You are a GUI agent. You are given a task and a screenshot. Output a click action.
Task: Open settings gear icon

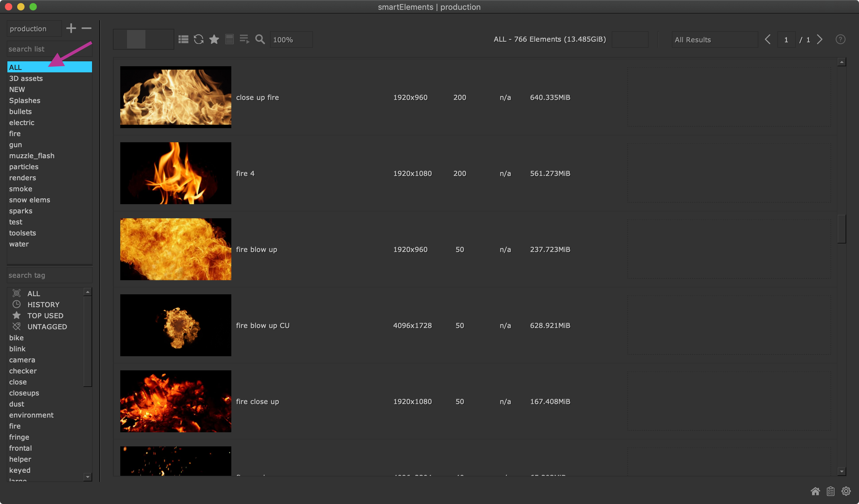[x=846, y=491]
